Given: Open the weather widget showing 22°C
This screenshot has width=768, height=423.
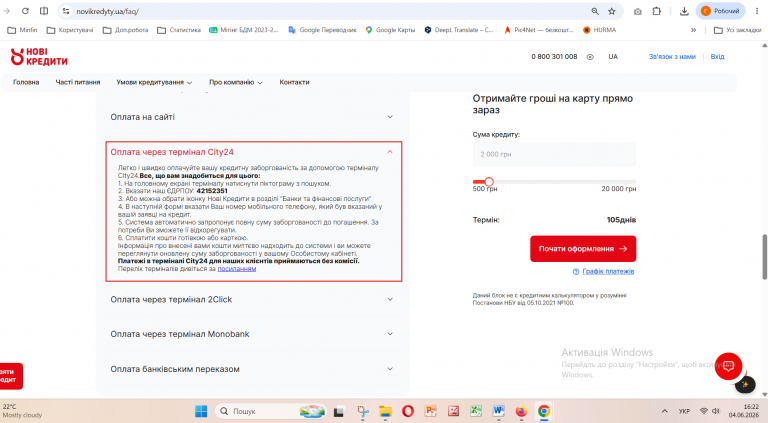Looking at the screenshot, I should pos(23,411).
